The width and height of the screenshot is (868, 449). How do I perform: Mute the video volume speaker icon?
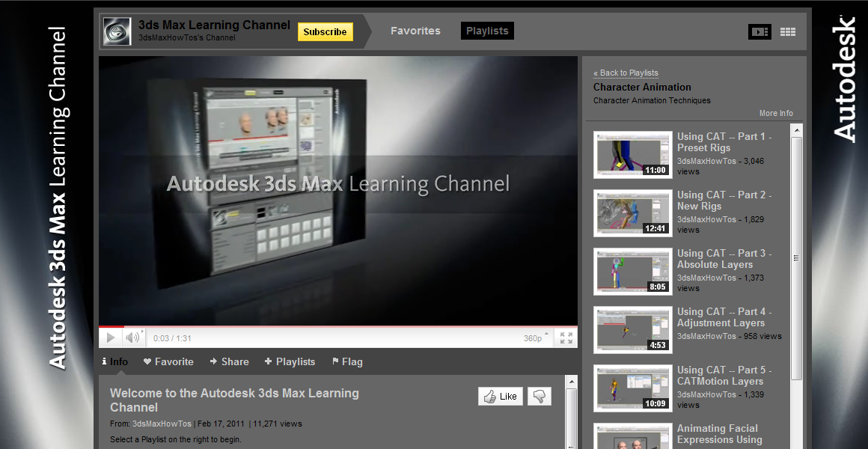click(132, 337)
